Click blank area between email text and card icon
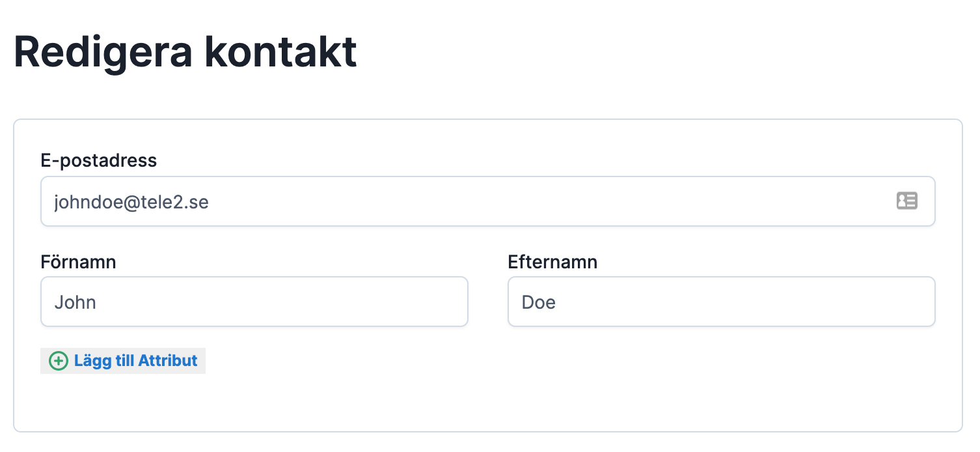 pyautogui.click(x=553, y=201)
